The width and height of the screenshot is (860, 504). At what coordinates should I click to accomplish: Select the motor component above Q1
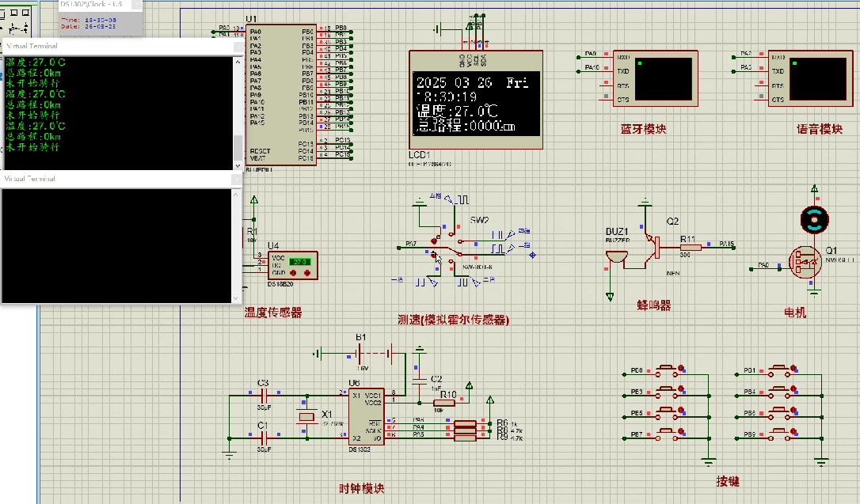(813, 221)
